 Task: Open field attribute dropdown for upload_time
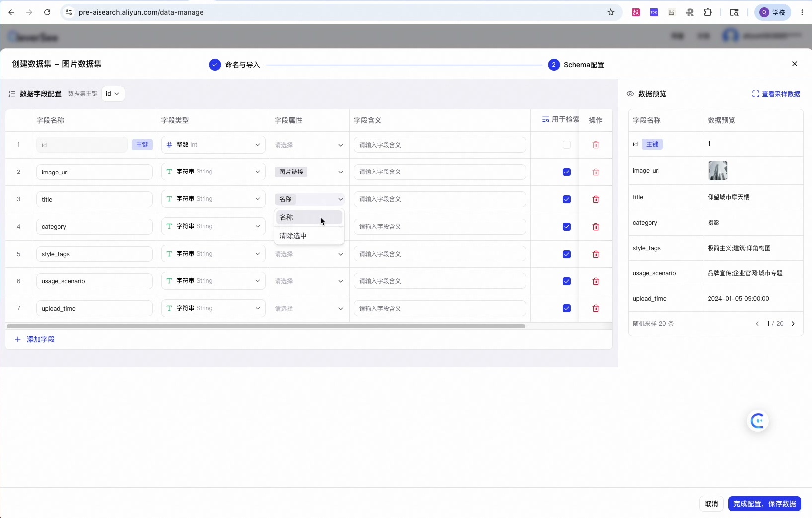(x=309, y=309)
